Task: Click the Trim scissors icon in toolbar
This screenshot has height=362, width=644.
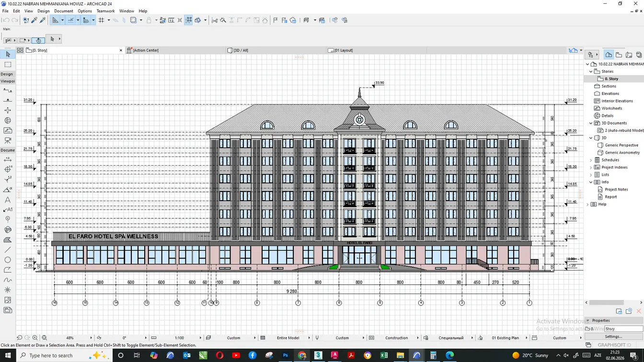Action: tap(215, 20)
